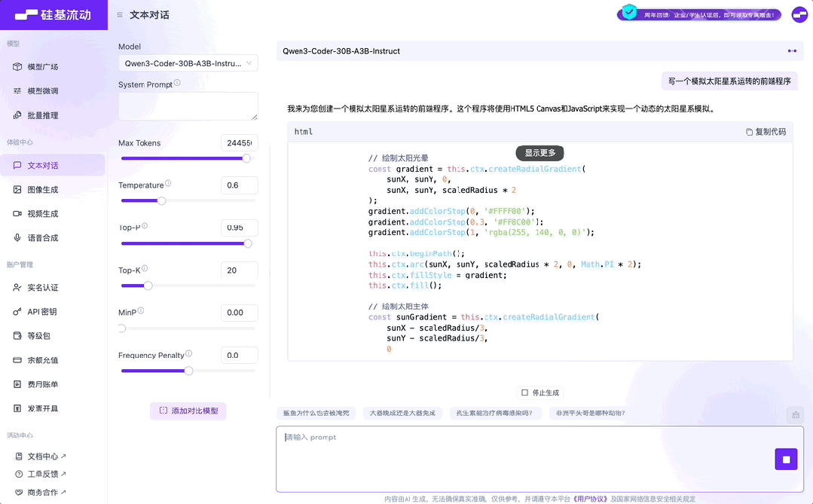
Task: Click the Top-K slider handle
Action: coord(148,286)
